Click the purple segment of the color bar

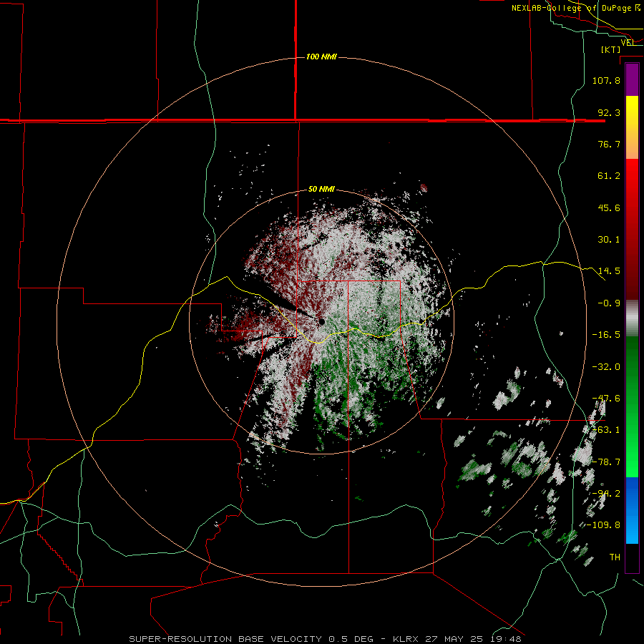(632, 80)
